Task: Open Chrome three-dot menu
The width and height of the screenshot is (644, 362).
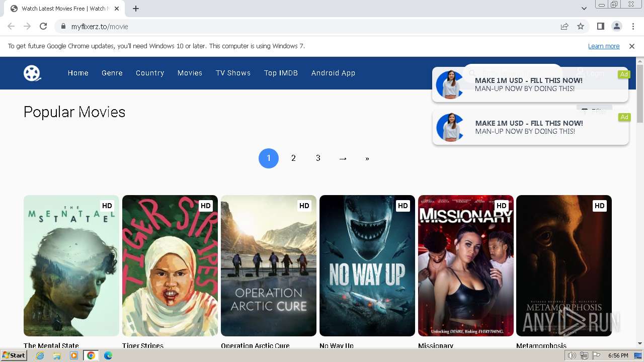Action: pos(632,27)
